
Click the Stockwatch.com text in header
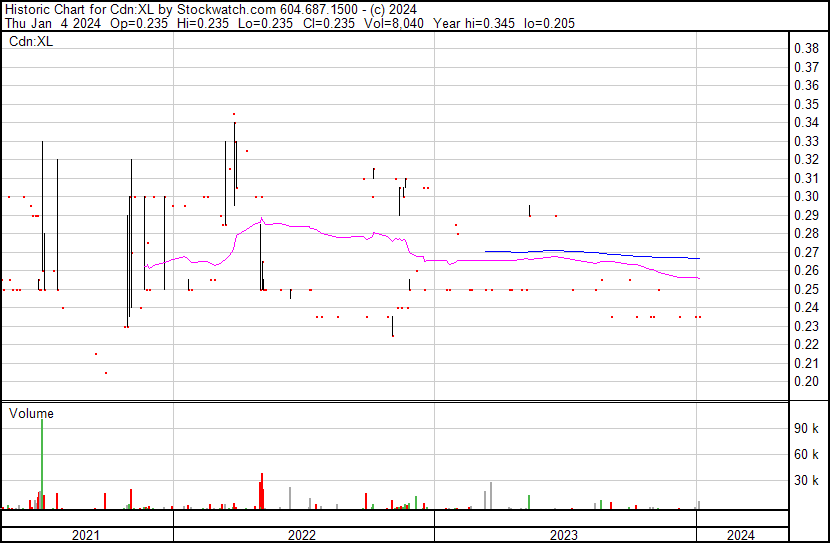pos(215,9)
